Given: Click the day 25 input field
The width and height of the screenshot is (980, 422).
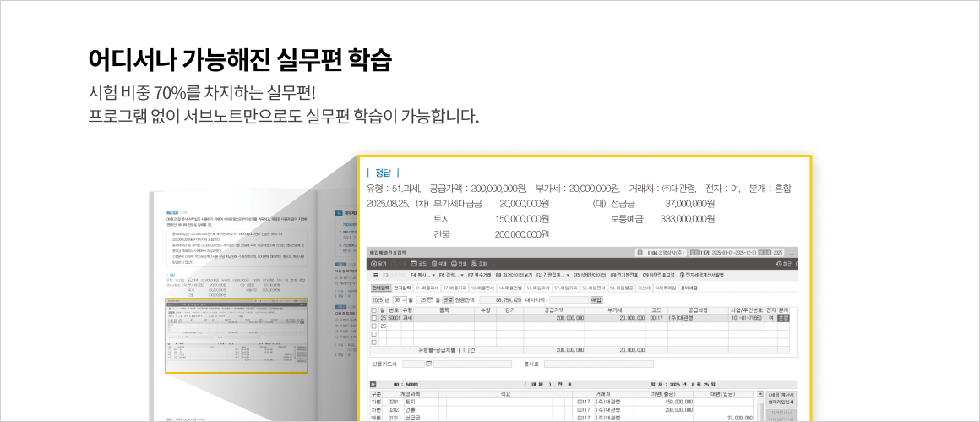Looking at the screenshot, I should point(421,300).
